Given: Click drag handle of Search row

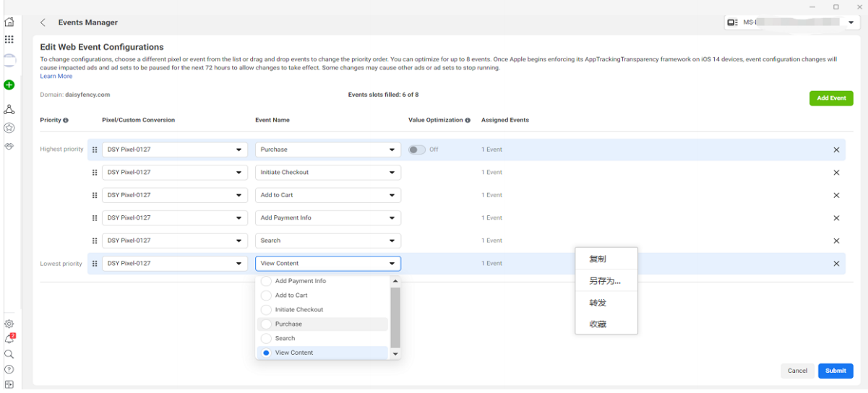Looking at the screenshot, I should click(x=95, y=241).
